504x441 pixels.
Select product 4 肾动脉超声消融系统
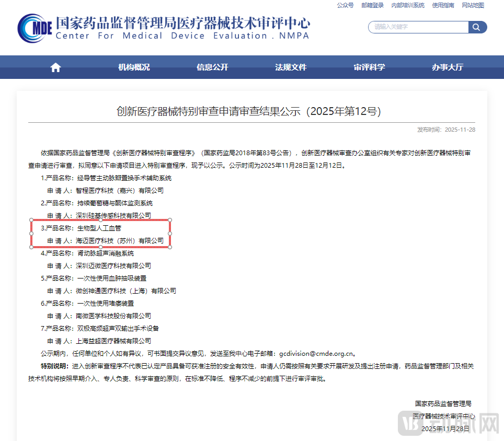[106, 253]
